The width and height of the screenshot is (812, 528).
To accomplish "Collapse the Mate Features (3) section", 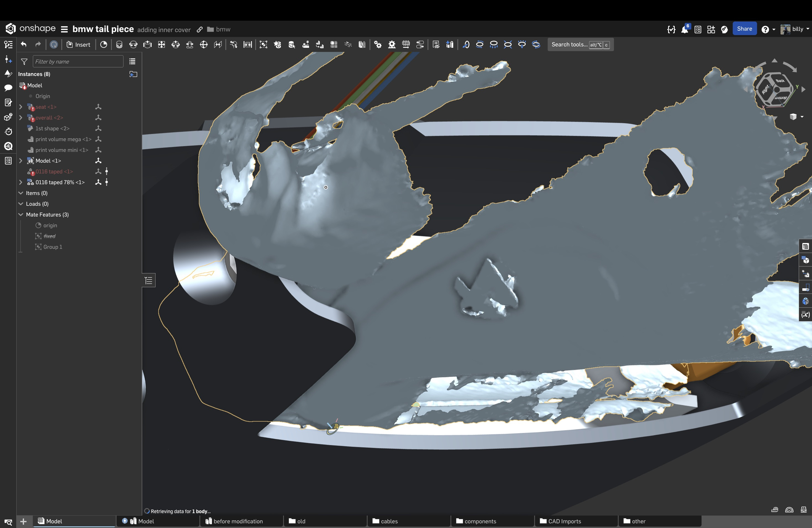I will (21, 215).
